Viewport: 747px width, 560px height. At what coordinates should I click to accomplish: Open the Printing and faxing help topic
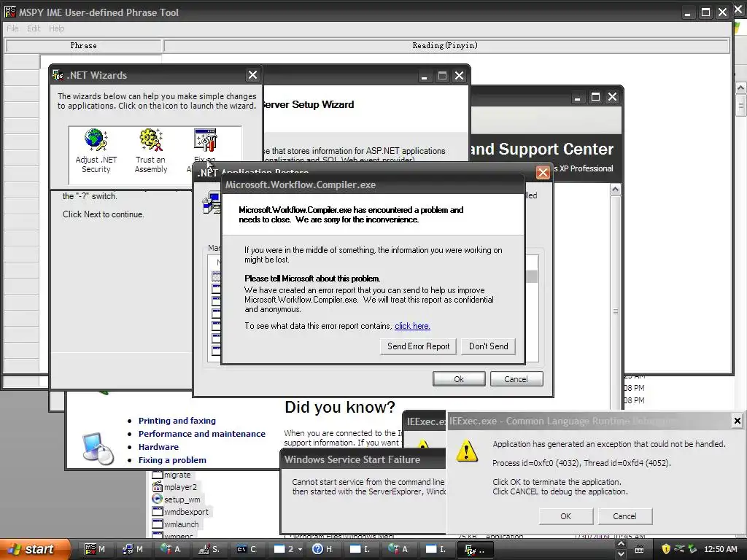[177, 421]
